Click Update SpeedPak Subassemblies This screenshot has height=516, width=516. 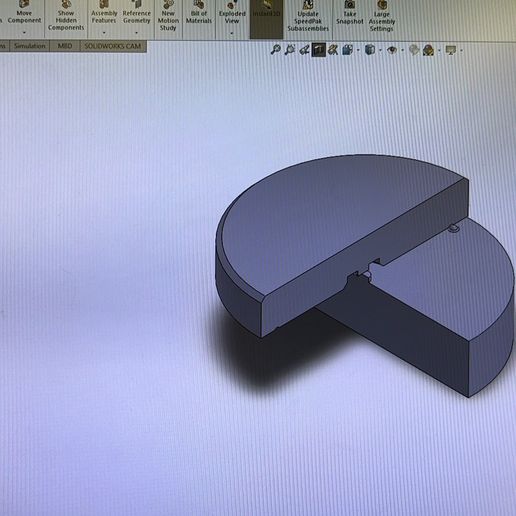click(x=308, y=17)
